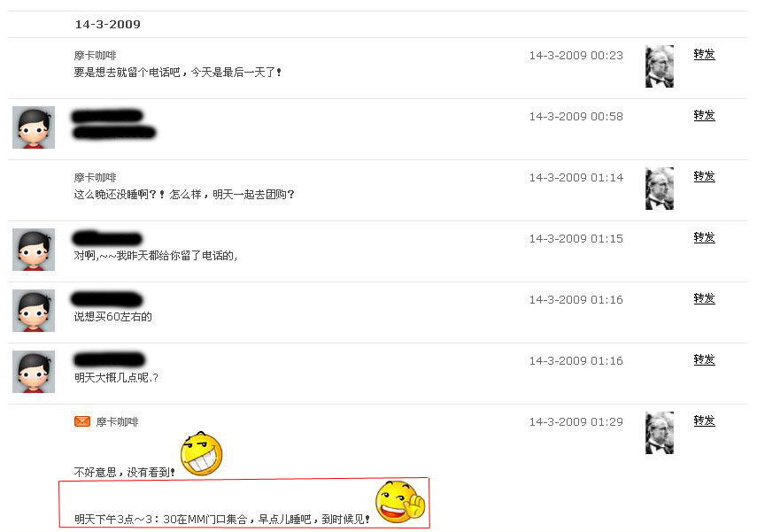Click the waving laughing emoji in red box
Viewport: 757px width, 532px height.
pos(400,502)
